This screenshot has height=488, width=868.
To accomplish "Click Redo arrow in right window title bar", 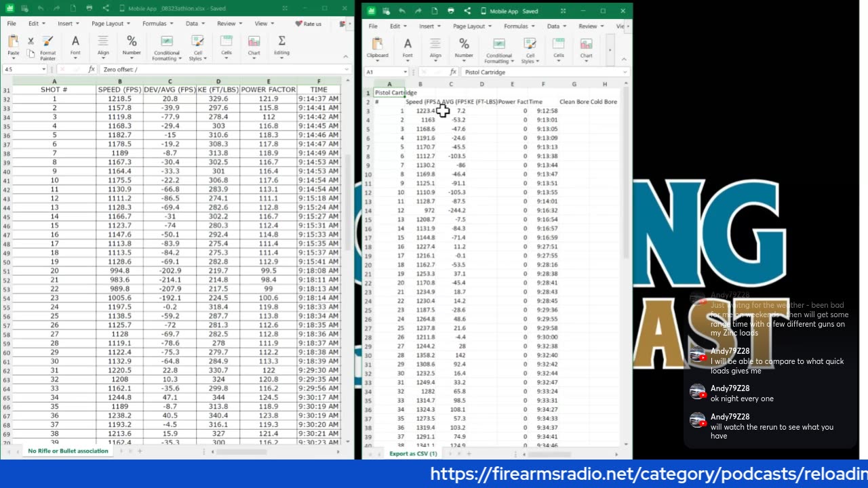I will [418, 11].
